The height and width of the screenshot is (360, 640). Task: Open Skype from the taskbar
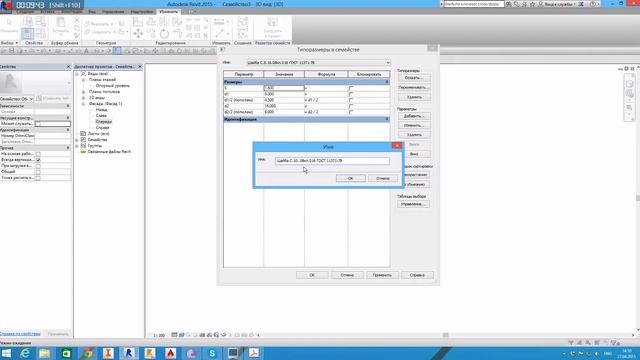[212, 353]
